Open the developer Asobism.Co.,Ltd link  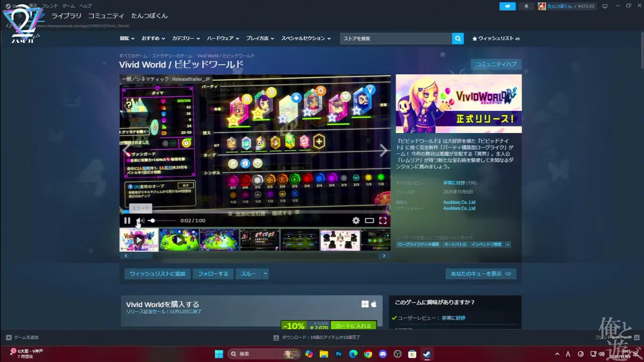click(459, 202)
